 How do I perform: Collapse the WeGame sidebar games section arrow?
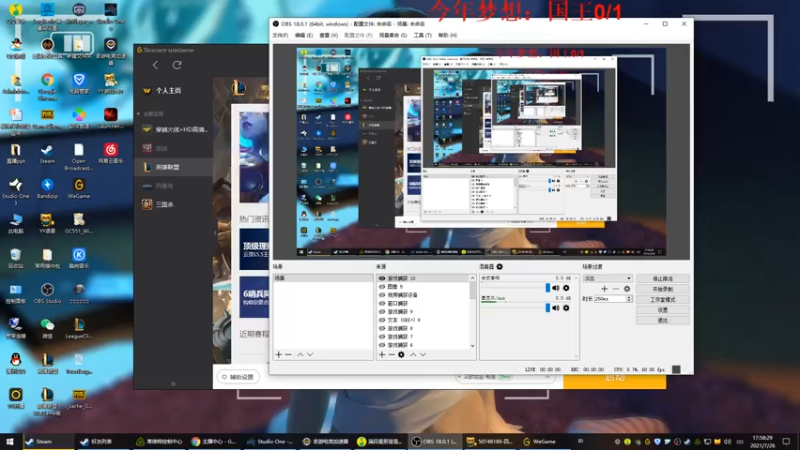(x=138, y=114)
